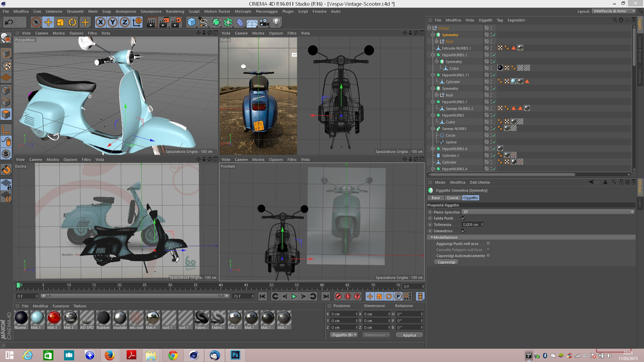Open the deformer objects icon

tap(240, 22)
